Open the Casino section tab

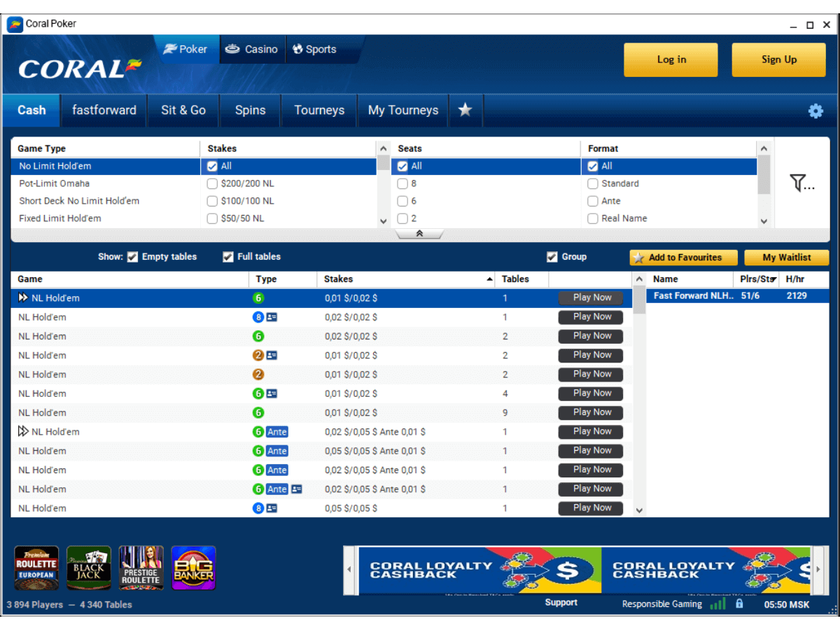[x=252, y=49]
